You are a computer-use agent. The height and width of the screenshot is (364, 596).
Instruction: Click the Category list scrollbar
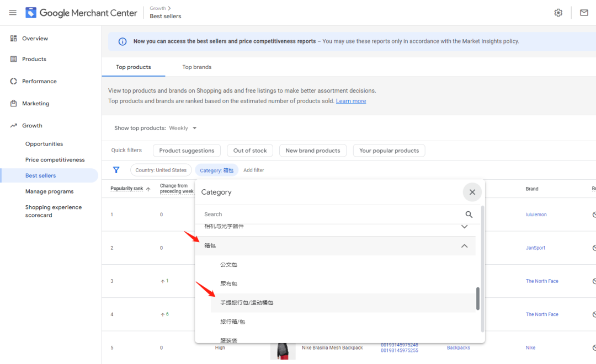coord(478,298)
